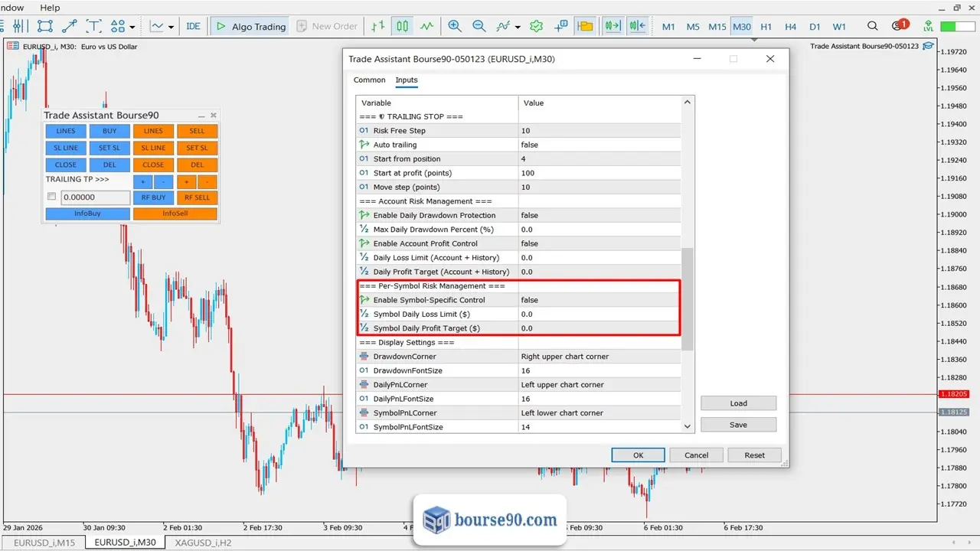Click the orange SELL panel button
This screenshot has width=980, height=551.
click(198, 131)
